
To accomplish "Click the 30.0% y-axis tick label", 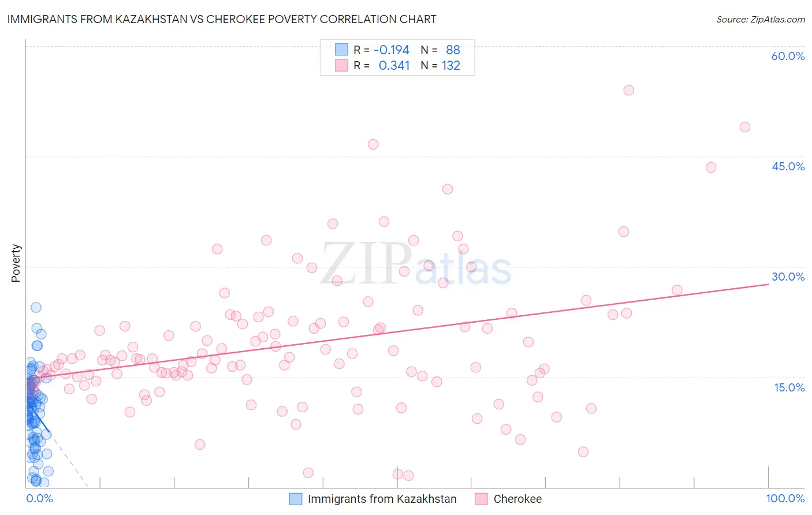I will tap(788, 277).
